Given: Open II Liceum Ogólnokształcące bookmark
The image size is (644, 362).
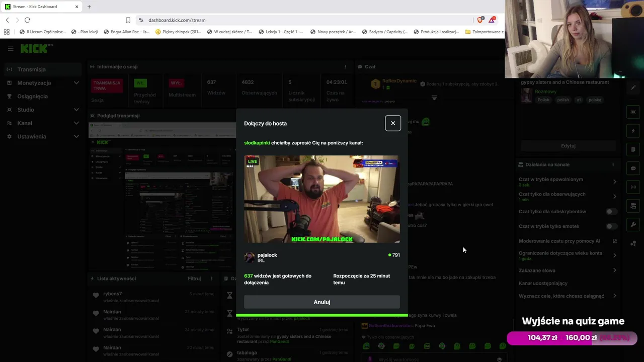Looking at the screenshot, I should pyautogui.click(x=42, y=32).
